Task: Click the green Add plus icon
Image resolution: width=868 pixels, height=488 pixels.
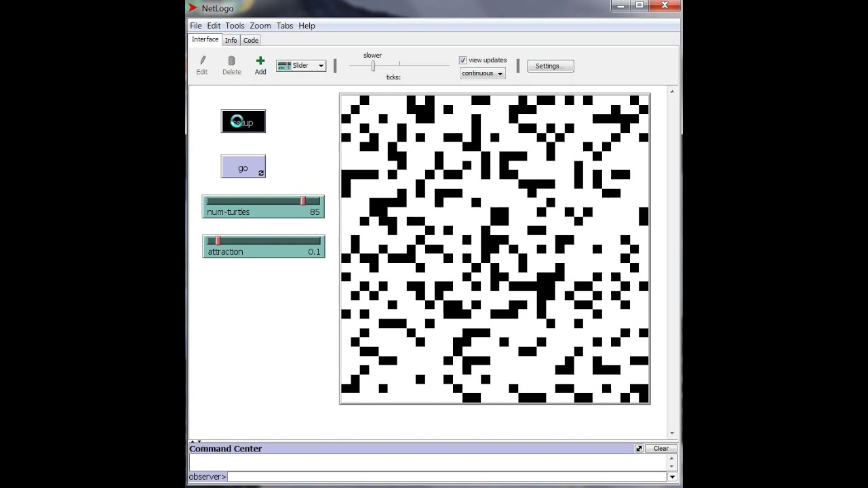Action: point(260,61)
